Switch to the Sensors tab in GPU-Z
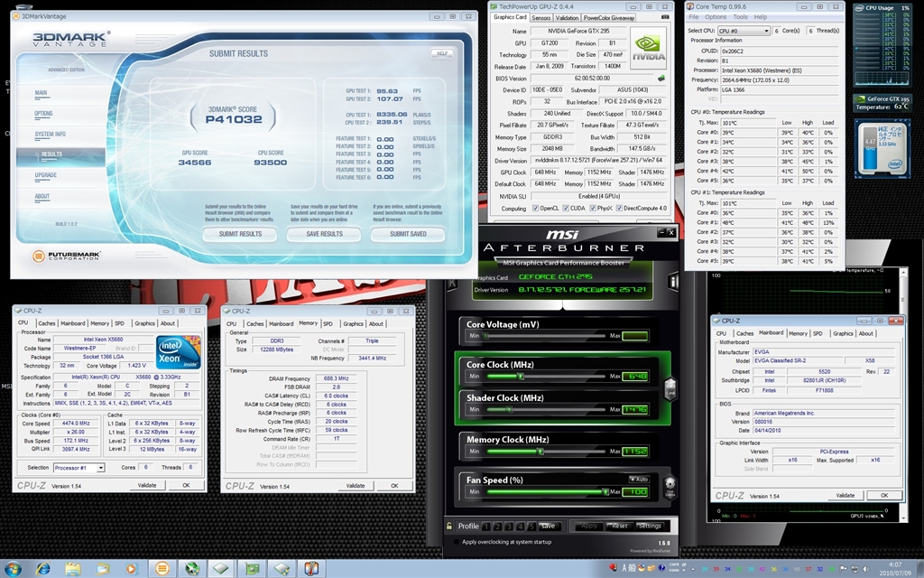The image size is (924, 578). pyautogui.click(x=541, y=17)
